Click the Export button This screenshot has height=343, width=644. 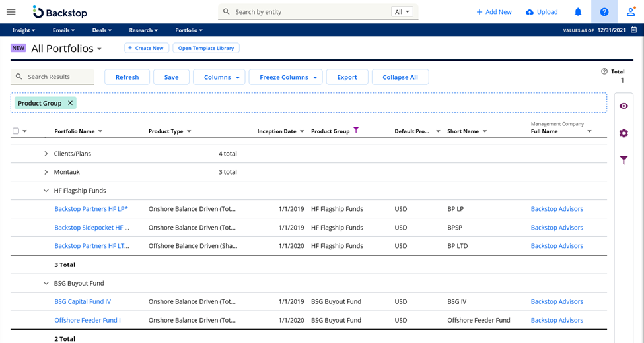point(347,77)
